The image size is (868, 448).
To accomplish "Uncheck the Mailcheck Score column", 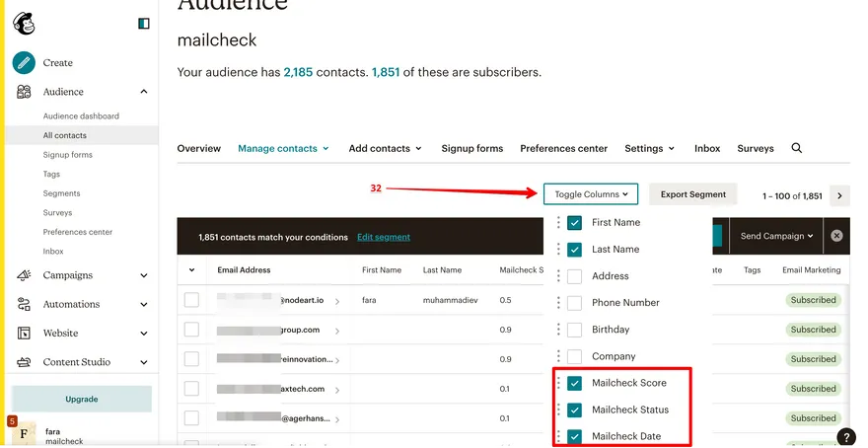I will coord(575,383).
